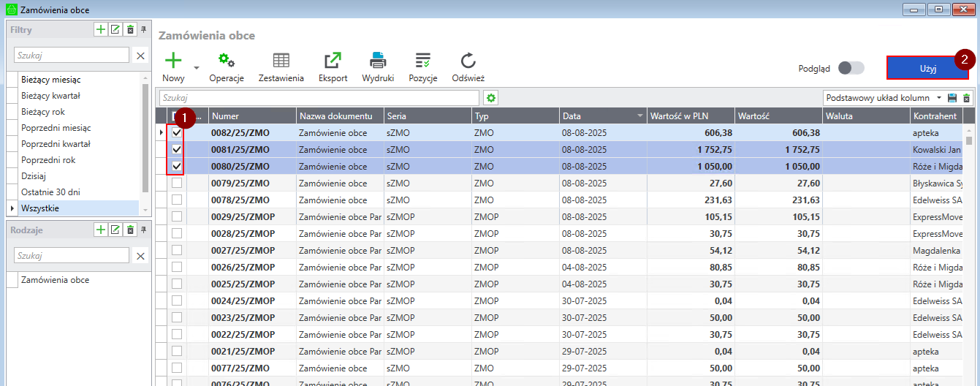Uncheck the checkbox for order 0082/25/ZMO
This screenshot has height=386, width=980.
coord(177,133)
